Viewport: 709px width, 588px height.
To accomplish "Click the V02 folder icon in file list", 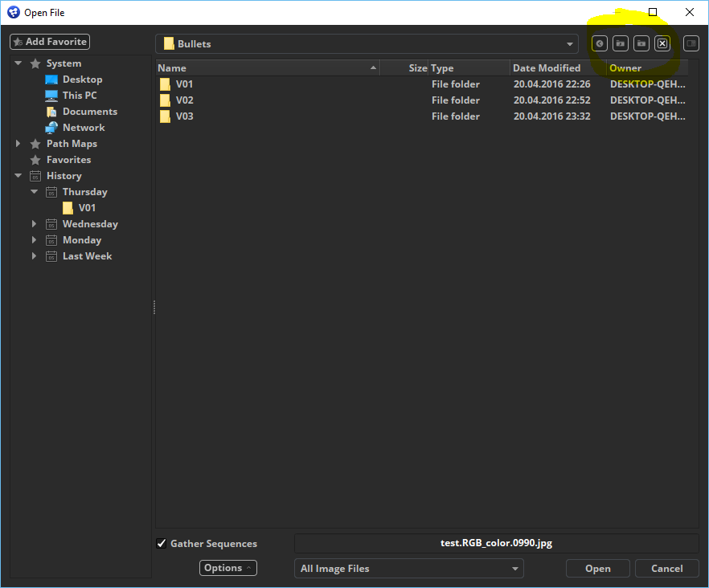I will pos(165,100).
